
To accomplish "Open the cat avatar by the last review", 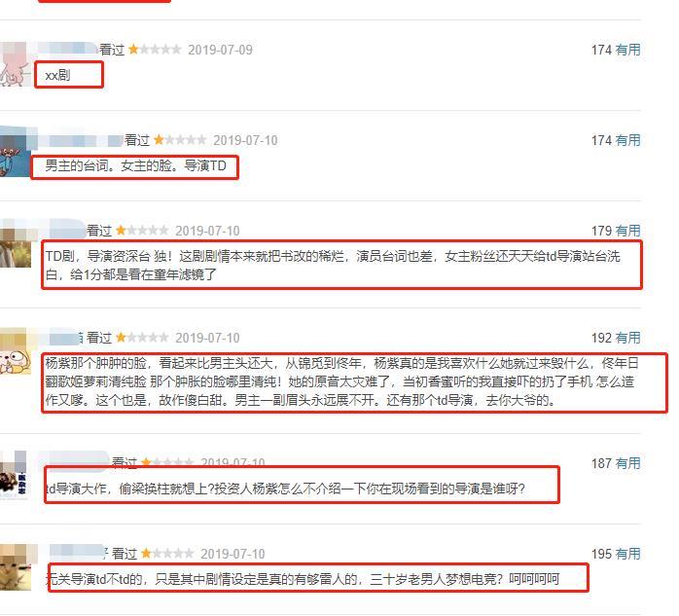I will pos(16,567).
